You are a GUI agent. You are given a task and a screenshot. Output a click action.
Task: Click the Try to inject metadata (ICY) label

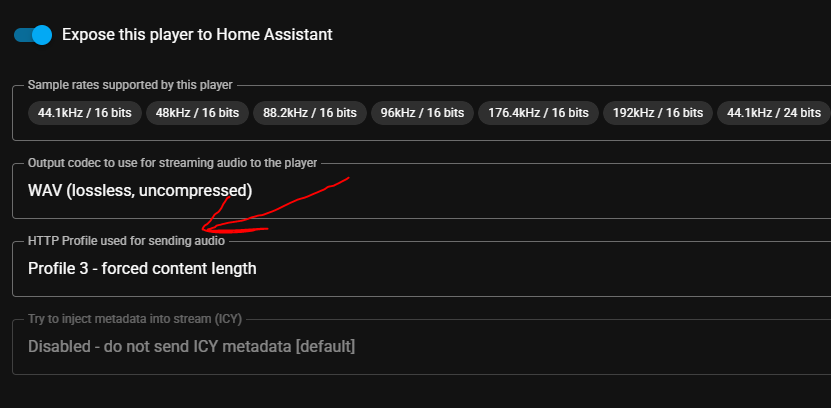135,318
